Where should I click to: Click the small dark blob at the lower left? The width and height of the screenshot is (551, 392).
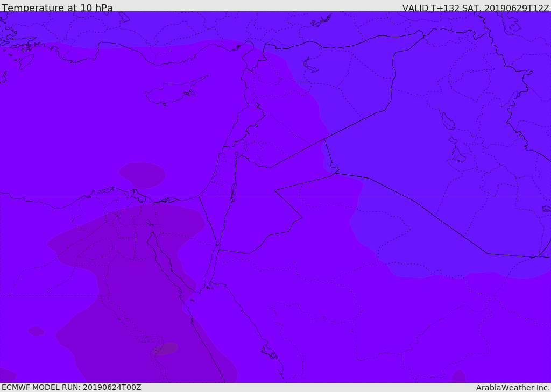[36, 331]
